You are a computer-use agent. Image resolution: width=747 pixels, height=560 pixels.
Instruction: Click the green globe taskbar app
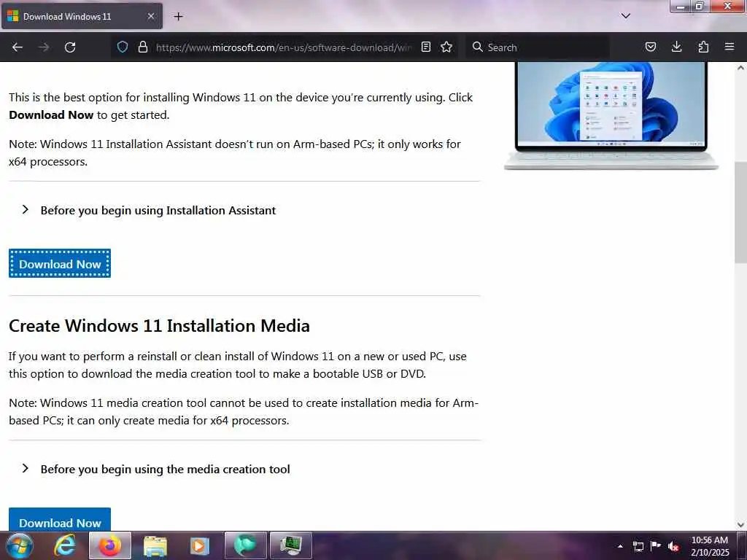pyautogui.click(x=245, y=546)
